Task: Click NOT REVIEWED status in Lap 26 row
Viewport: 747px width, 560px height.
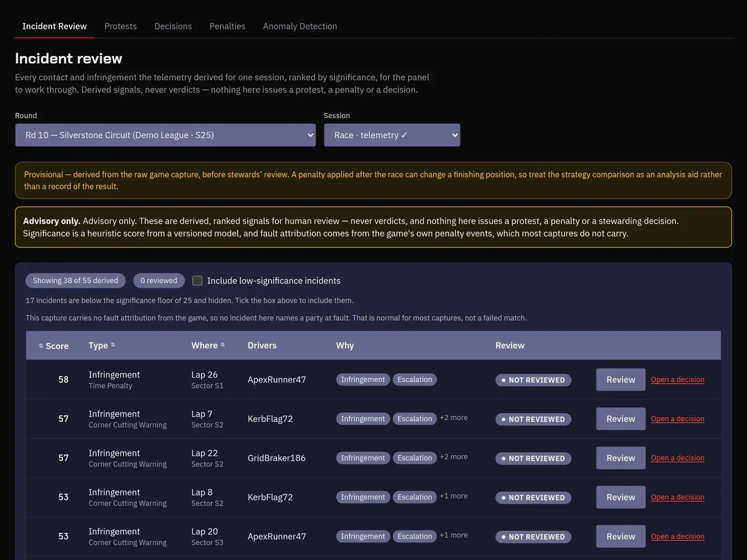Action: click(x=533, y=380)
